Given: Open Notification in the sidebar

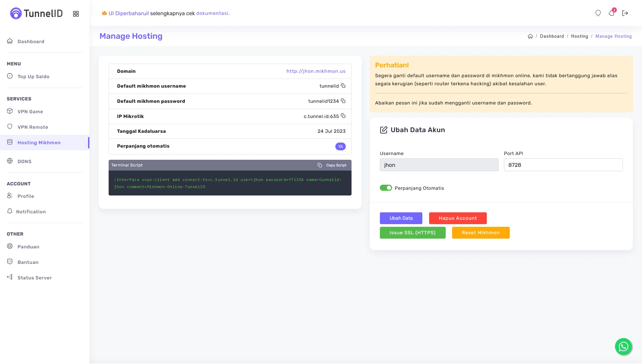Looking at the screenshot, I should point(31,212).
